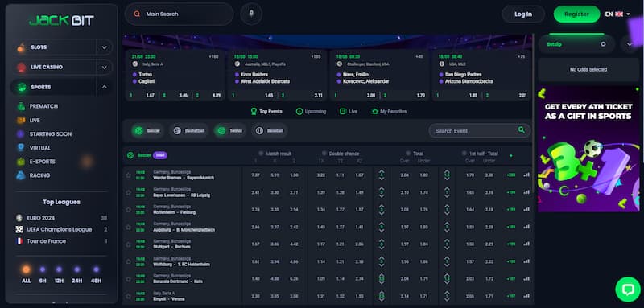Select the 6H time filter

[x=43, y=275]
